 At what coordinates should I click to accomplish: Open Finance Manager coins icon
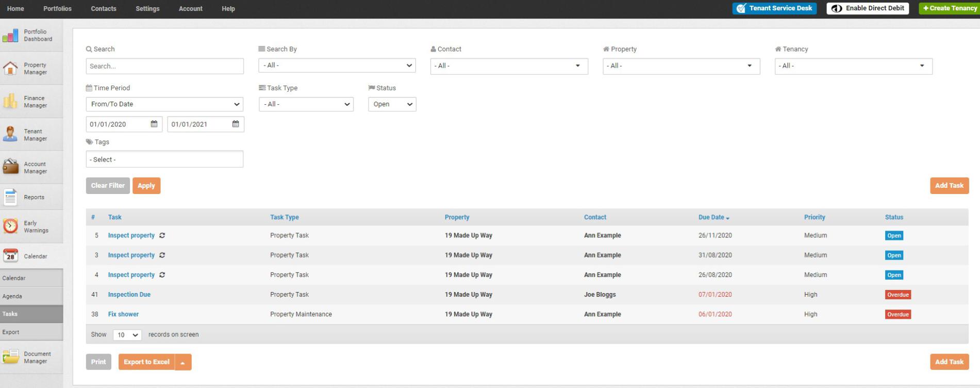(10, 102)
